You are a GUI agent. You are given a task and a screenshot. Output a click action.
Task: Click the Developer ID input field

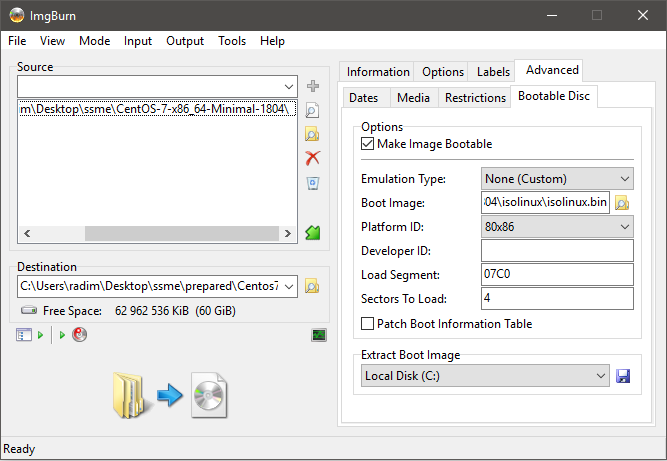pos(557,251)
